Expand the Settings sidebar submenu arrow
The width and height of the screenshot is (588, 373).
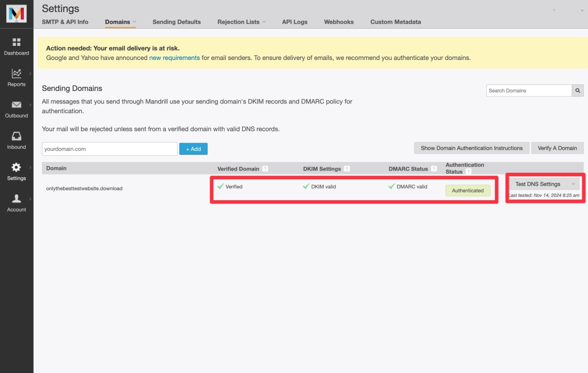(x=30, y=167)
